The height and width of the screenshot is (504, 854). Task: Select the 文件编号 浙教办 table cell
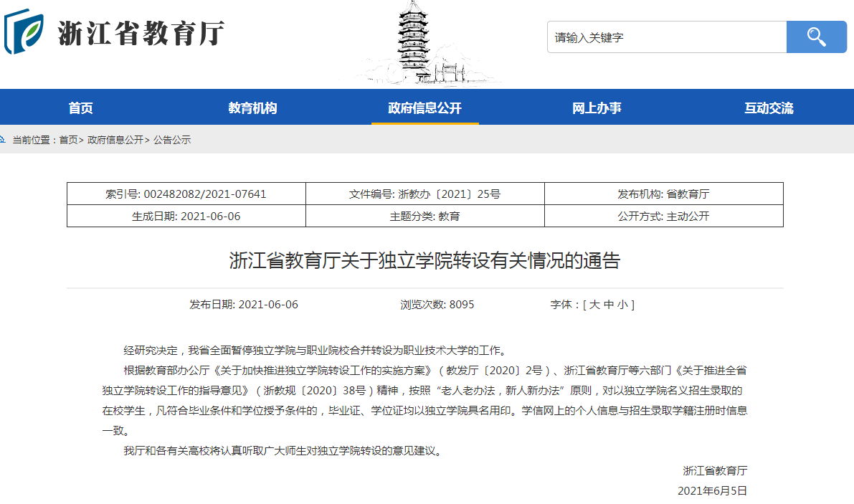pyautogui.click(x=424, y=194)
